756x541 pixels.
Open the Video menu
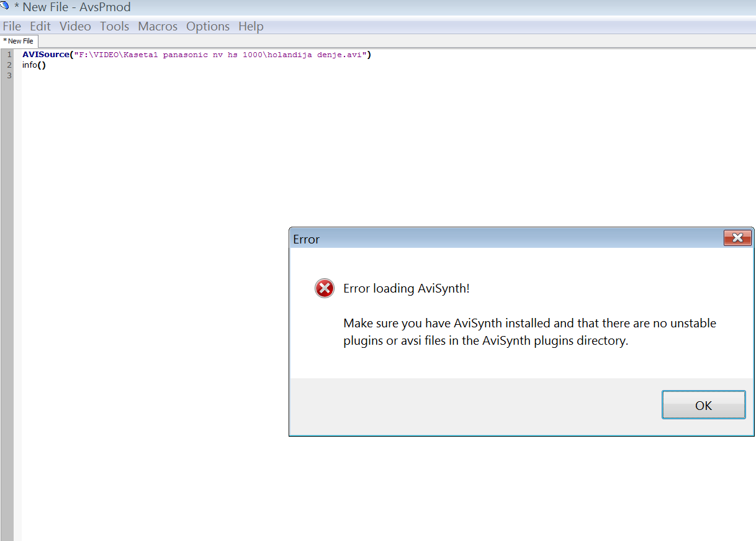pyautogui.click(x=75, y=26)
